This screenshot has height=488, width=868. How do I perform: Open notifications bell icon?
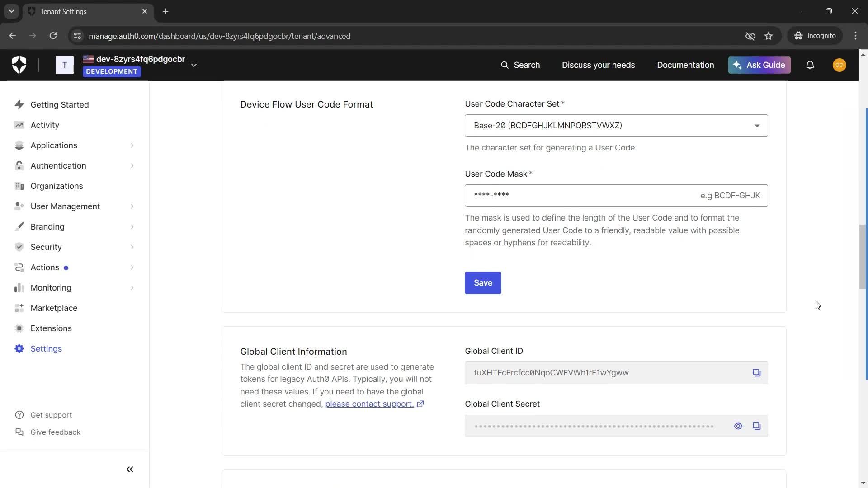point(810,65)
